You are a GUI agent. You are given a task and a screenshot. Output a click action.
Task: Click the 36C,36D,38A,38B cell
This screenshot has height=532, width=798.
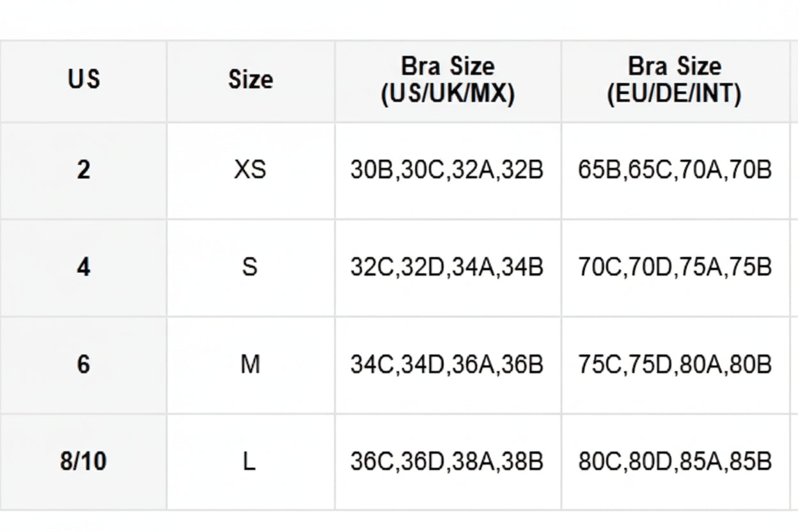click(447, 462)
